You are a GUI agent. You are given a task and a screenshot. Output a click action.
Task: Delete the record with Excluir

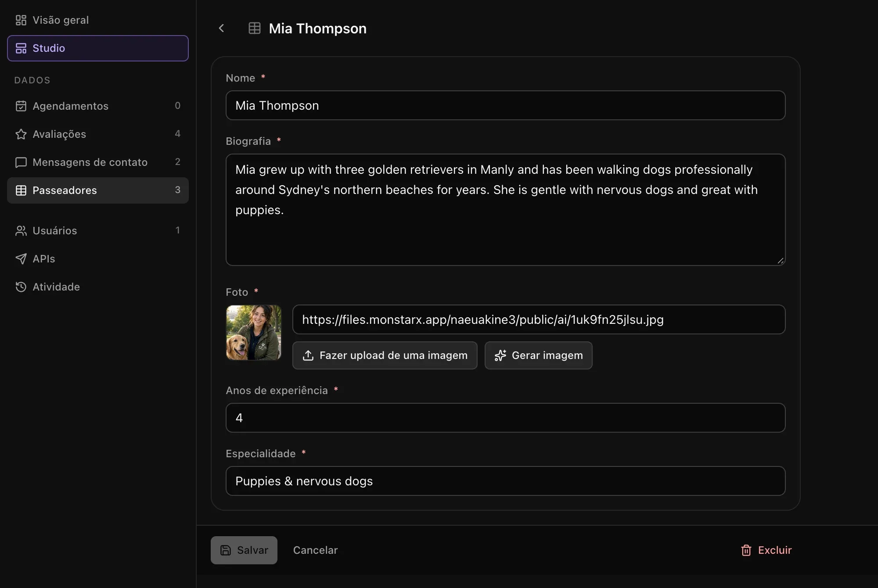[x=766, y=550]
